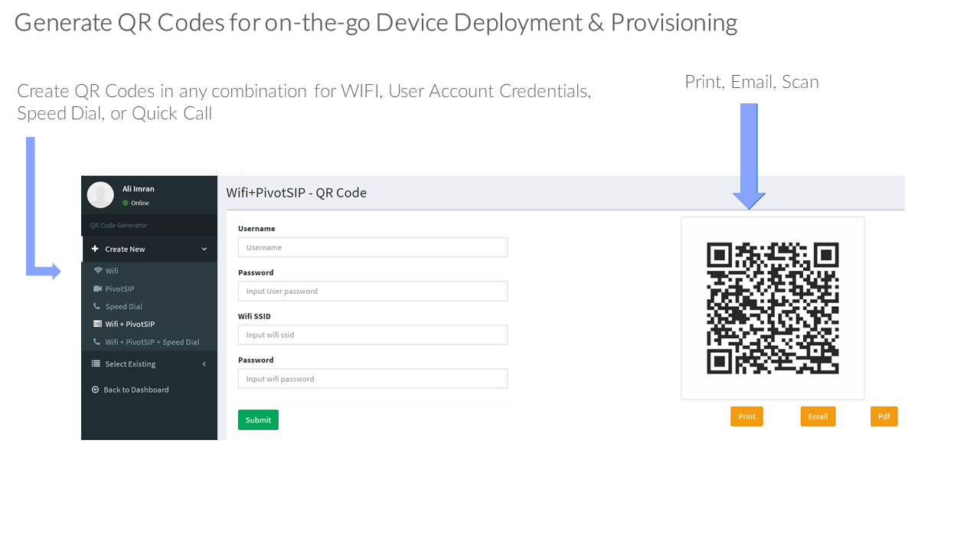Click the green Submit button

258,419
